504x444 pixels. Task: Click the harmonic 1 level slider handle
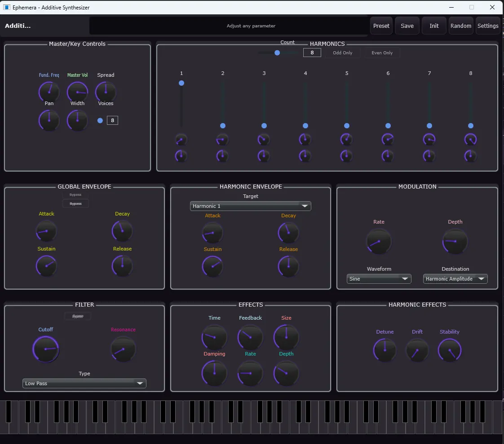tap(181, 83)
